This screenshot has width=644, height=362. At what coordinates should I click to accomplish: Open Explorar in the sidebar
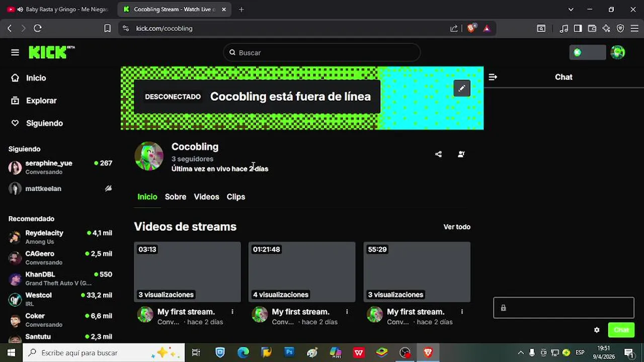click(34, 101)
